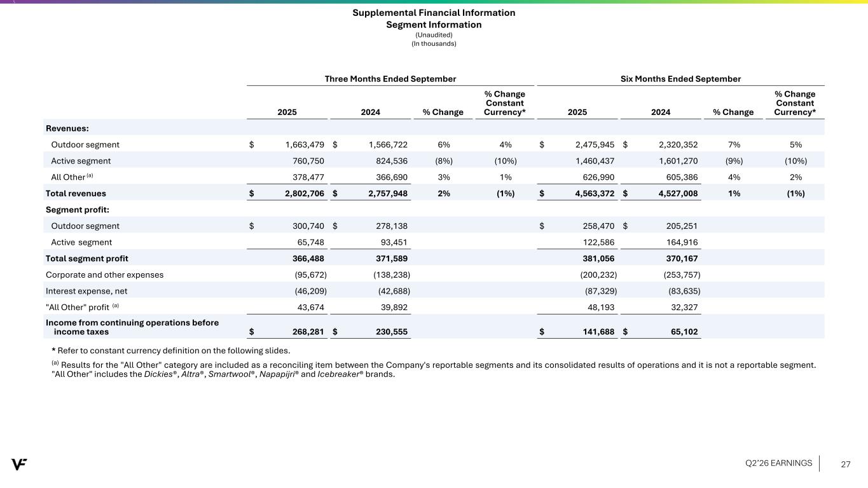Click the VF logo in the bottom-left corner

point(18,464)
